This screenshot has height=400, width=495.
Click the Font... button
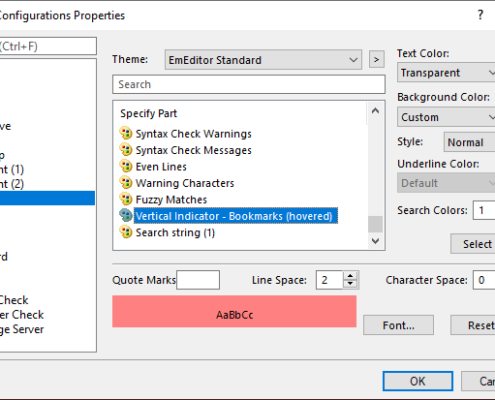tap(398, 325)
